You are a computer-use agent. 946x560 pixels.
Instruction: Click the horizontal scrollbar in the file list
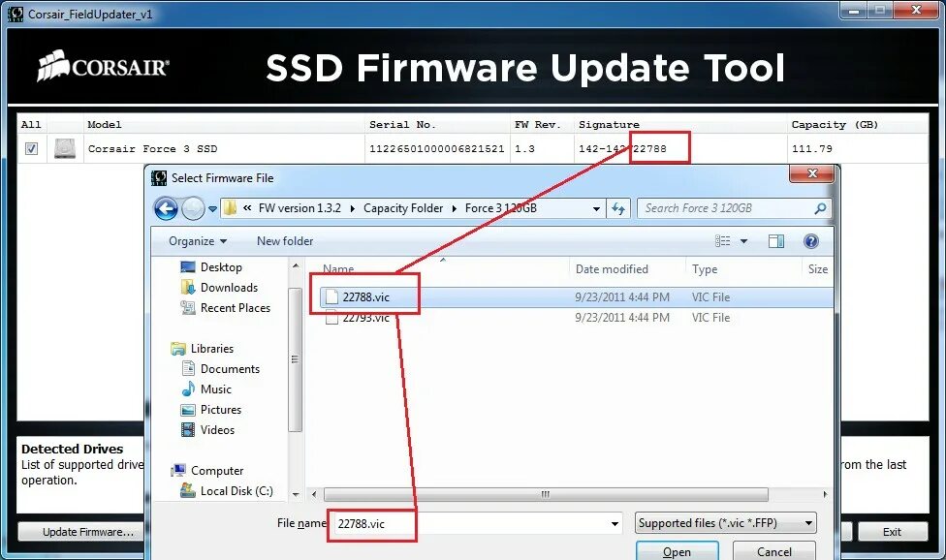pyautogui.click(x=546, y=494)
